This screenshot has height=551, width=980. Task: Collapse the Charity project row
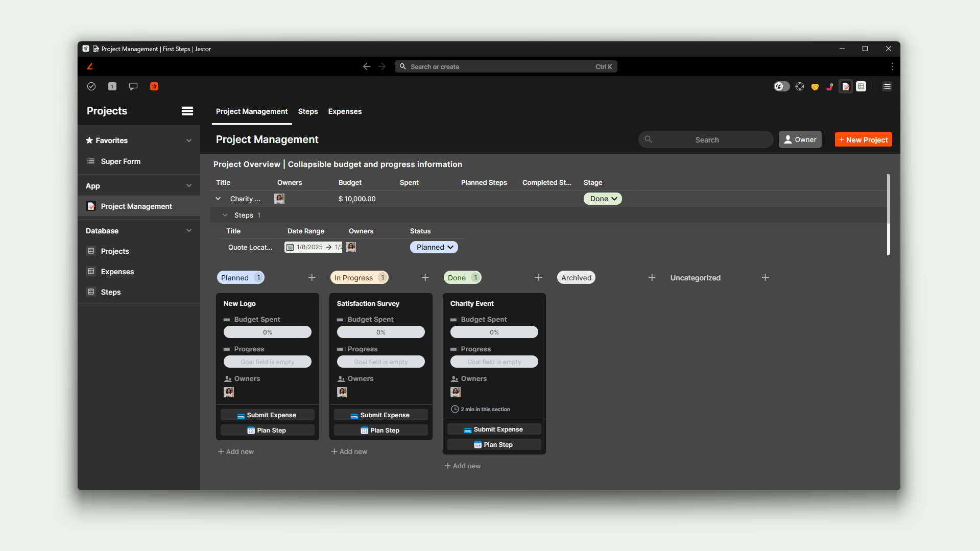tap(218, 199)
